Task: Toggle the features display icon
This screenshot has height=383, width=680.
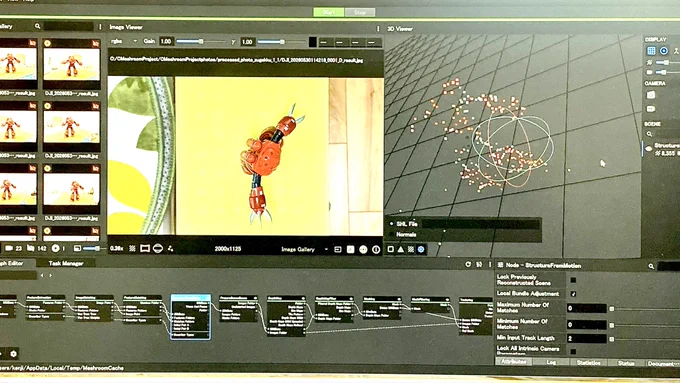Action: tap(170, 249)
